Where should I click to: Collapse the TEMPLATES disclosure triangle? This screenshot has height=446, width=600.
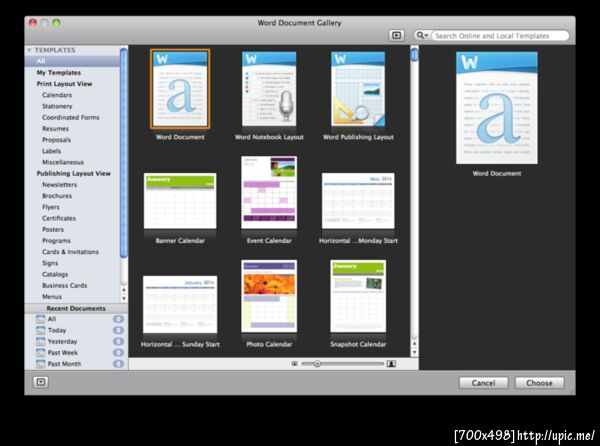(29, 50)
